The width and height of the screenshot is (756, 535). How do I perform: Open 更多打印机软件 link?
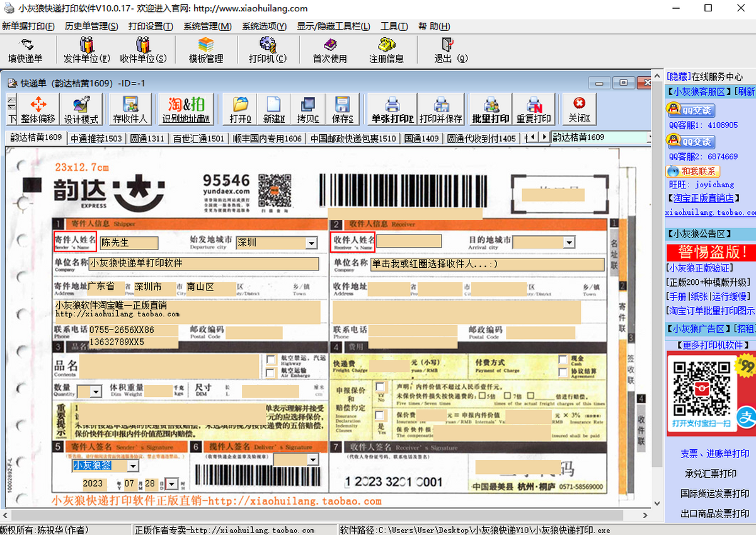(x=714, y=345)
